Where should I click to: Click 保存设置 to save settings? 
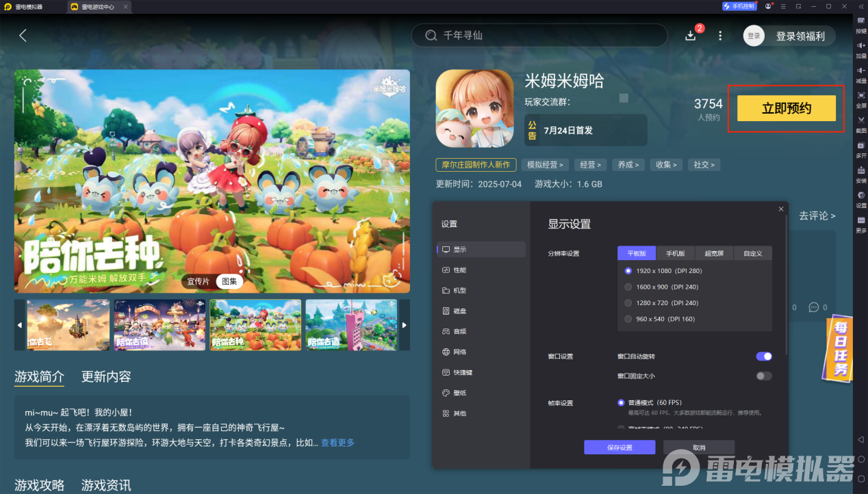[620, 447]
